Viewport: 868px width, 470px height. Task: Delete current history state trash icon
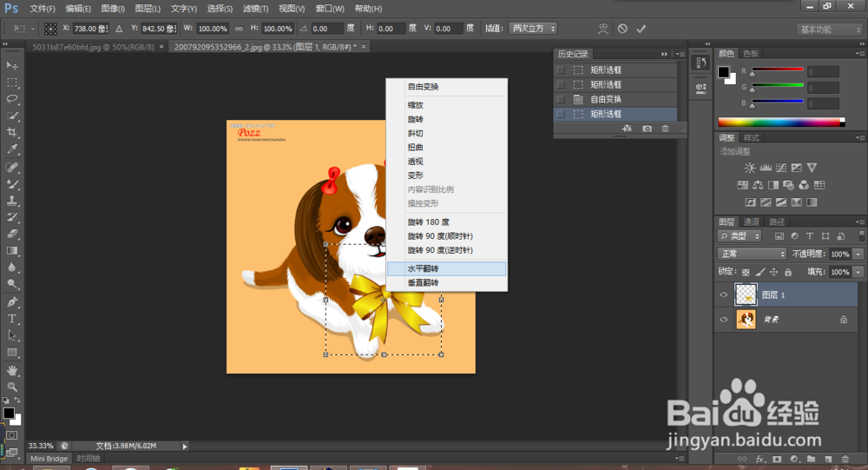(666, 129)
